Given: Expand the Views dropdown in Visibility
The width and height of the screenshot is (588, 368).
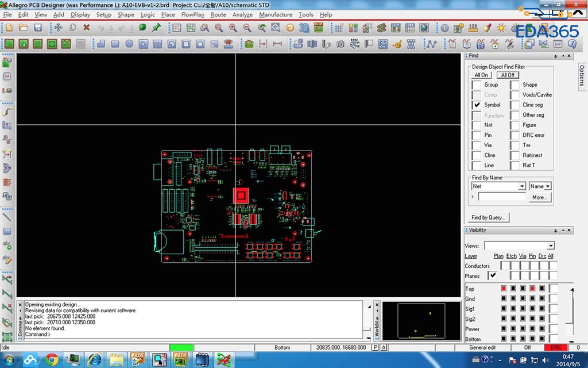Looking at the screenshot, I should pyautogui.click(x=550, y=246).
